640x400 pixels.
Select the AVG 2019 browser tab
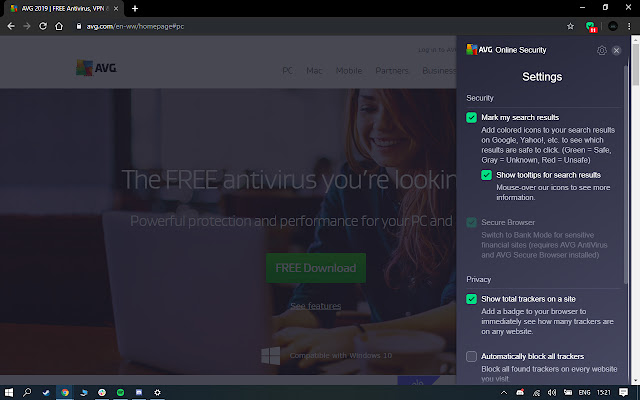[x=62, y=8]
